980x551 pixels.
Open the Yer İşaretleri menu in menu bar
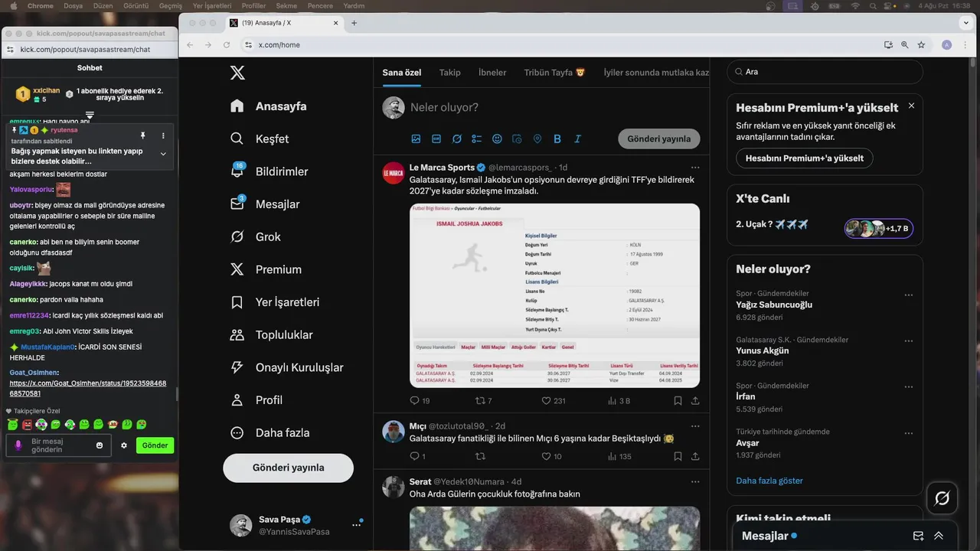(212, 5)
